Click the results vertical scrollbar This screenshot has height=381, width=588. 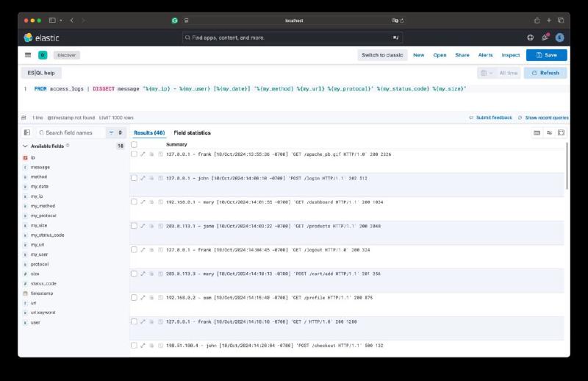567,166
